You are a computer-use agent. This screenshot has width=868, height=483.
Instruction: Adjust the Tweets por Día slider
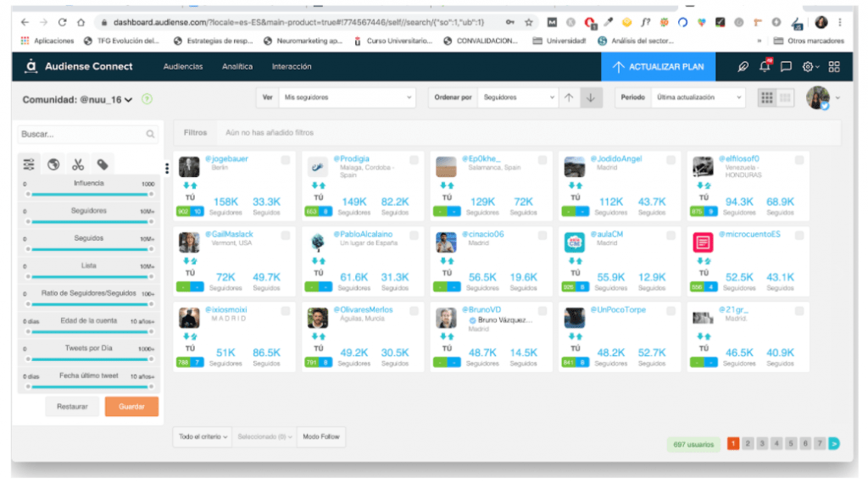[x=89, y=359]
